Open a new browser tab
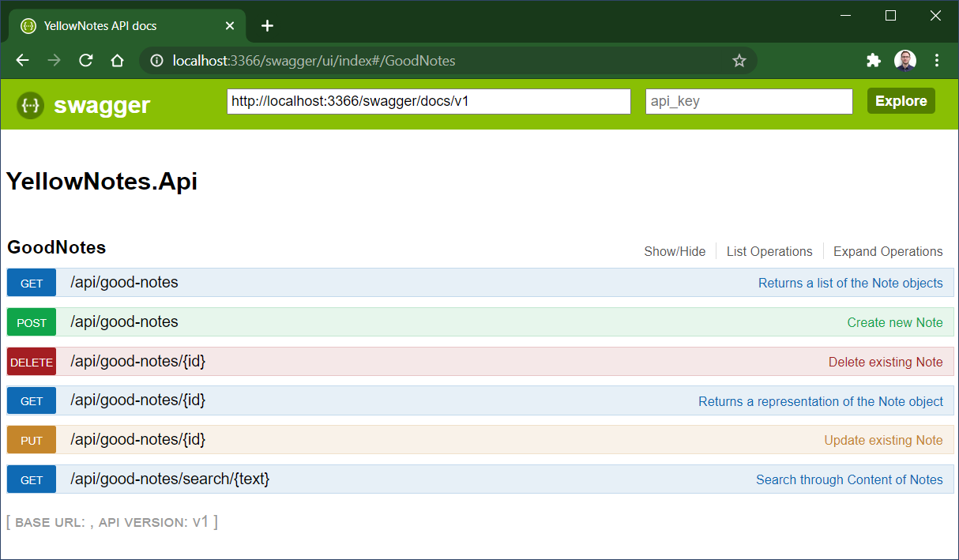Image resolution: width=959 pixels, height=560 pixels. (267, 26)
